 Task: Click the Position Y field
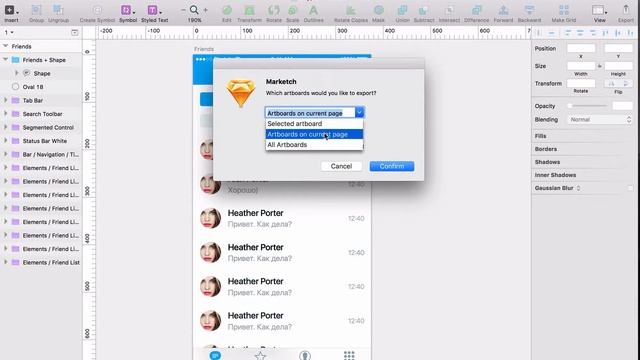[x=618, y=48]
